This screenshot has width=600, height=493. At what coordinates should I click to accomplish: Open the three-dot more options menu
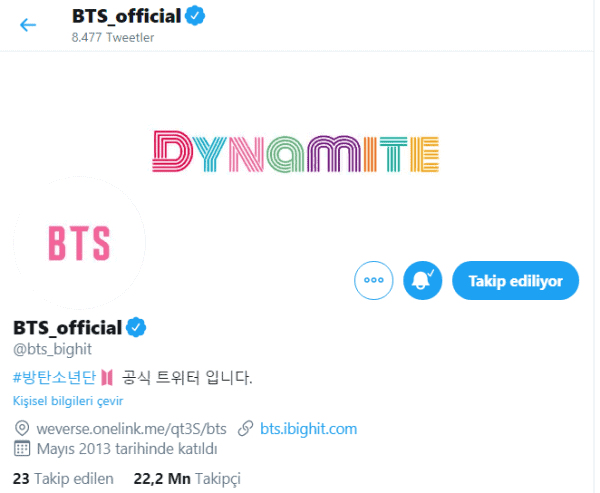click(x=374, y=281)
